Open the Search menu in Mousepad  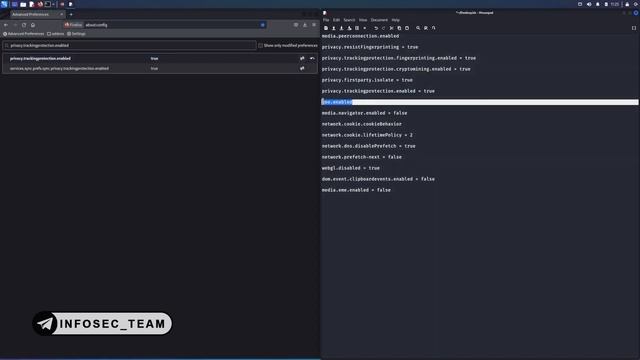point(349,20)
